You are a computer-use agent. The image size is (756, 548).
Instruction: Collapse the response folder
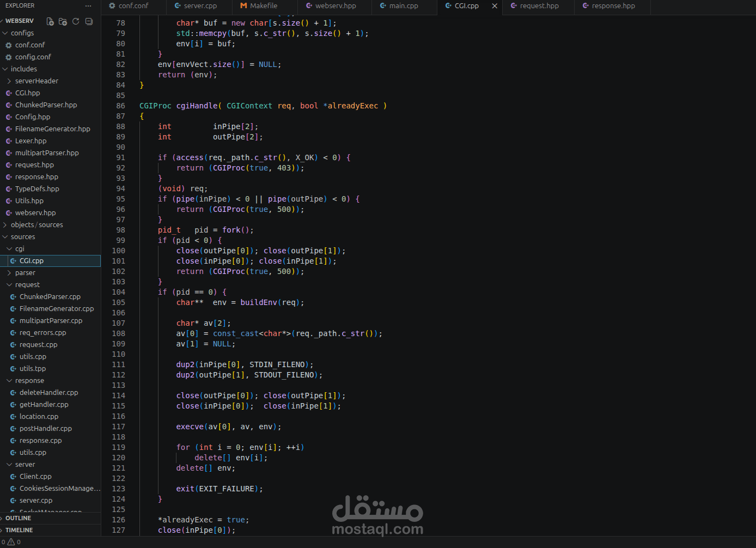tap(29, 381)
